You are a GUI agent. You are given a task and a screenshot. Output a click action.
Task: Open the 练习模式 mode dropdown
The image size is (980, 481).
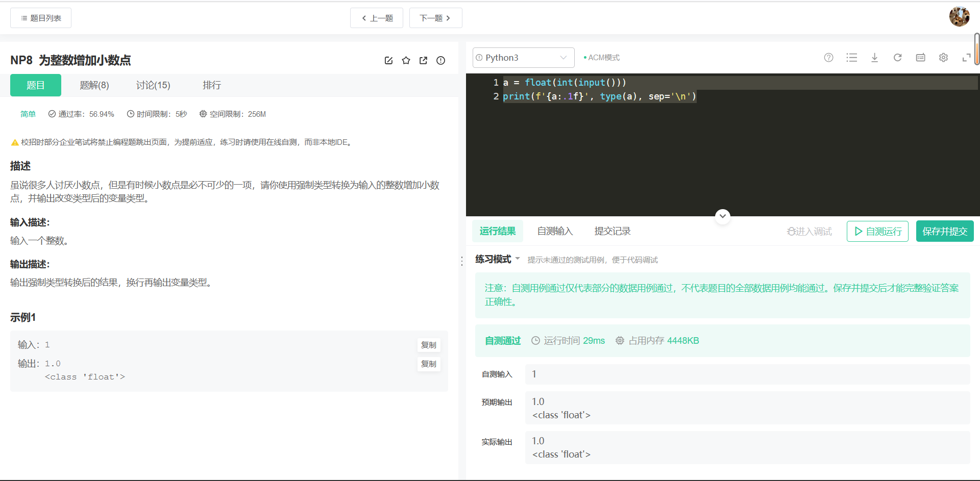(x=497, y=259)
